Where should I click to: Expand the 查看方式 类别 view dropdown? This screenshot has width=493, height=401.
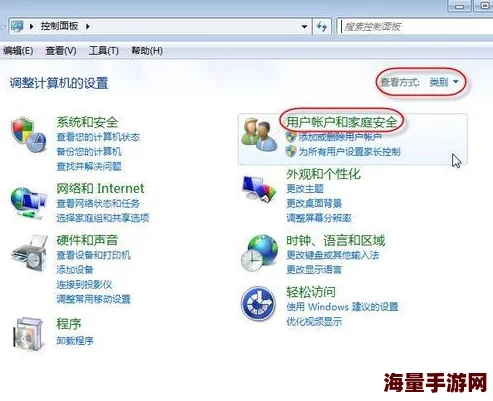(x=444, y=82)
